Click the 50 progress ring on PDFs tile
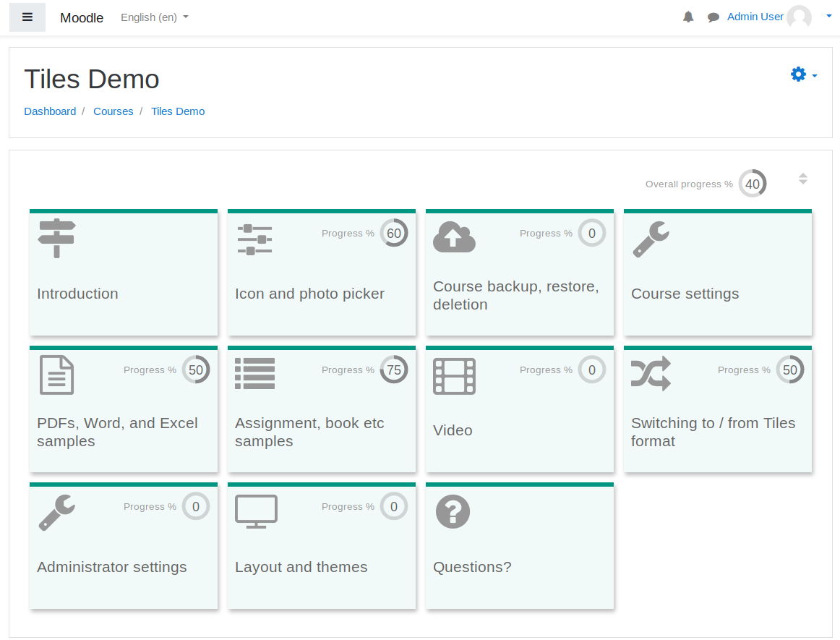 (x=196, y=370)
